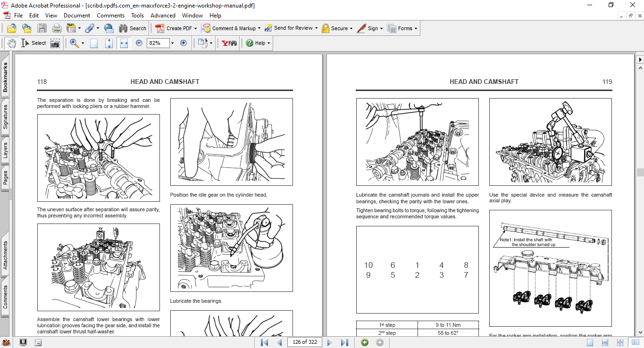Open the zoom percentage dropdown arrow
Image resolution: width=644 pixels, height=348 pixels.
point(172,43)
